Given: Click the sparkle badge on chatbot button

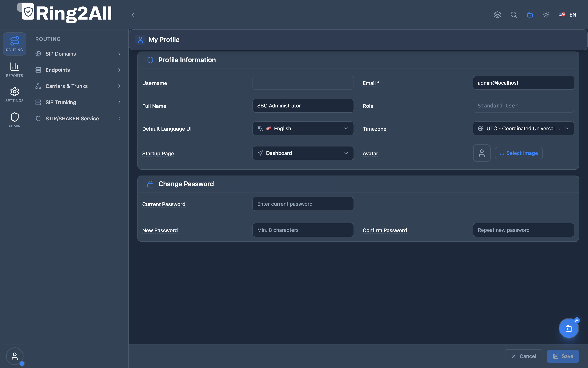Looking at the screenshot, I should (577, 320).
